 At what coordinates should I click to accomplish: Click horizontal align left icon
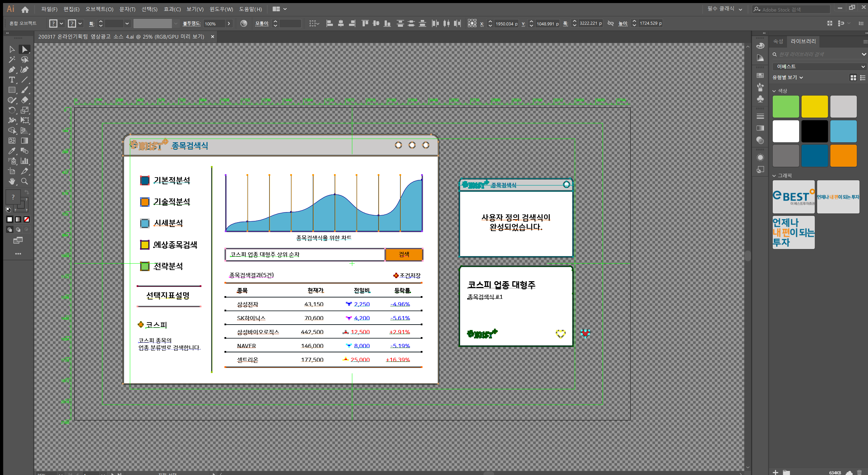(329, 23)
